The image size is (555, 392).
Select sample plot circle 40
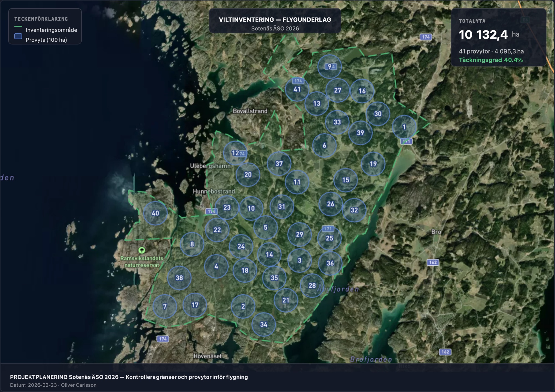155,213
